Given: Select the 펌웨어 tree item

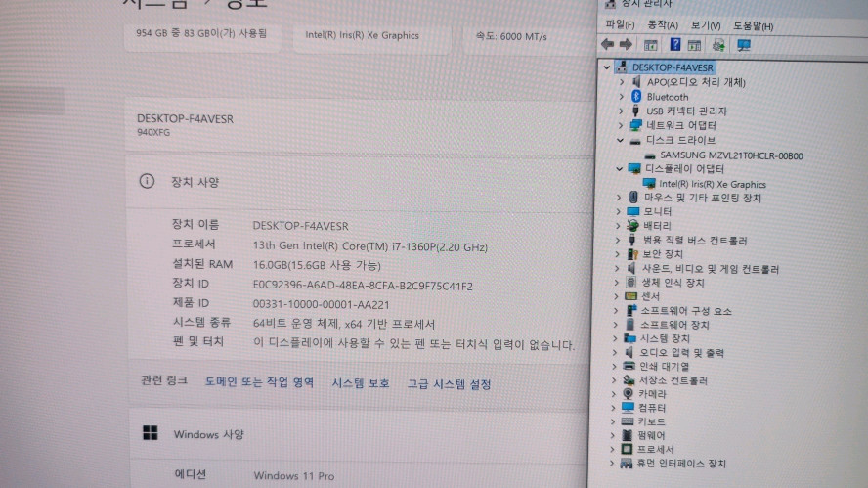Looking at the screenshot, I should click(x=651, y=435).
